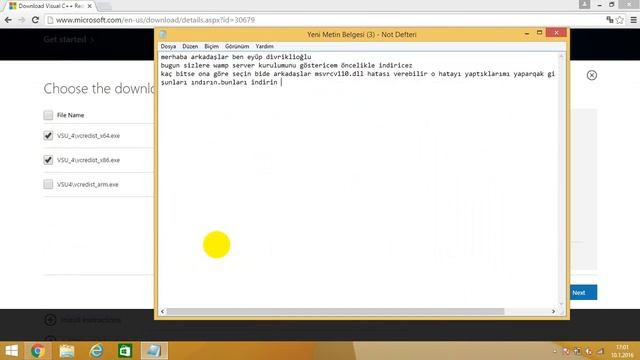Screen dimensions: 640x360
Task: Uncheck the vcredist_x86.exe checkbox
Action: pyautogui.click(x=48, y=160)
